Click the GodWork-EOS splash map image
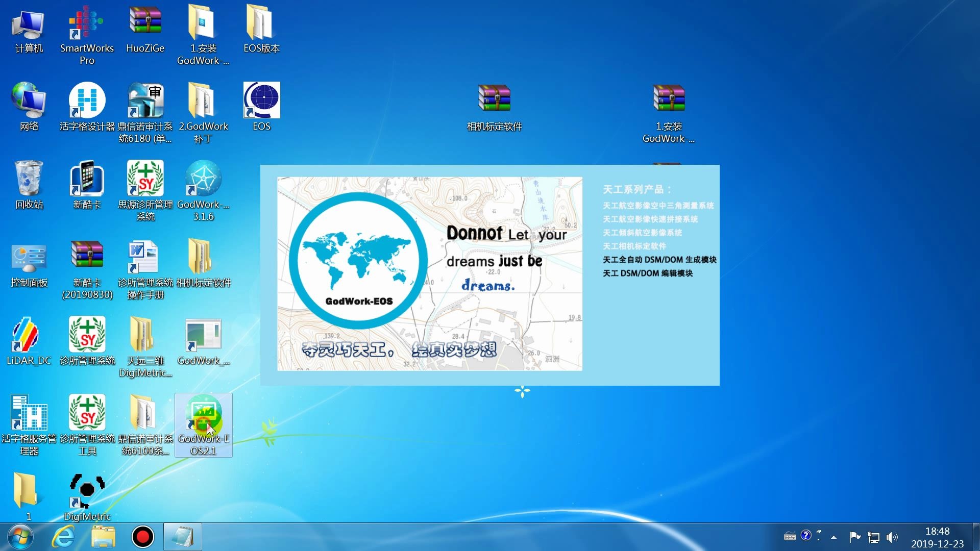 pyautogui.click(x=430, y=274)
